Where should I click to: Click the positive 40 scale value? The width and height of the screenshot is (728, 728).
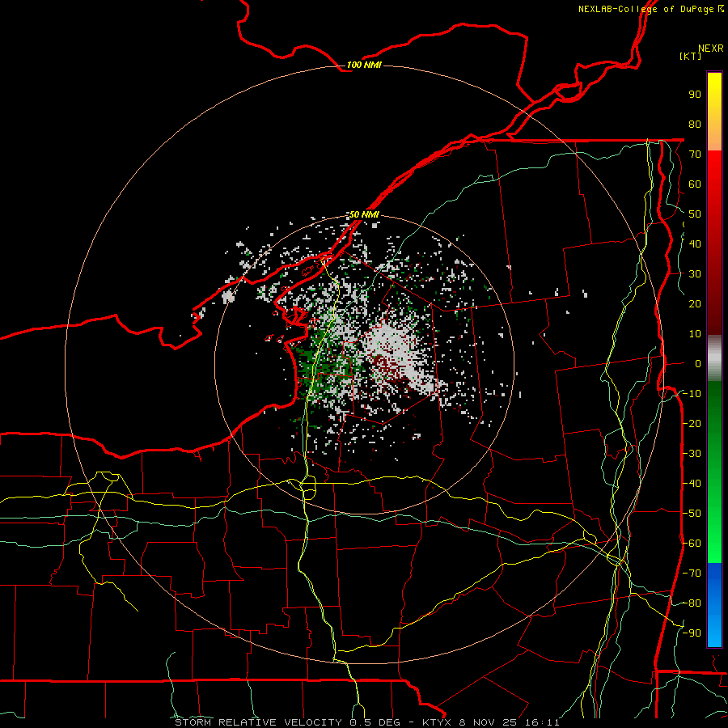(695, 244)
